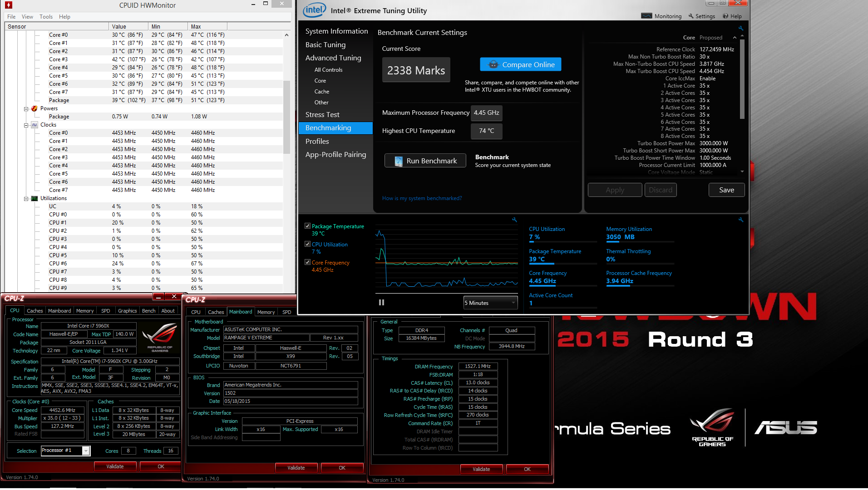Open XTU Settings wrench
868x490 pixels.
pos(691,16)
